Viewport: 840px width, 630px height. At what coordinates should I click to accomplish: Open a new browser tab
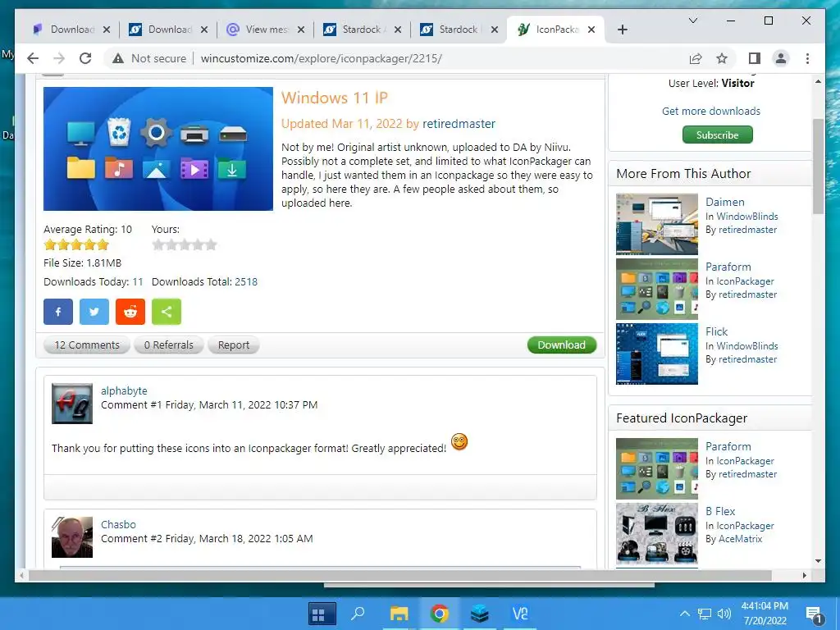[622, 30]
